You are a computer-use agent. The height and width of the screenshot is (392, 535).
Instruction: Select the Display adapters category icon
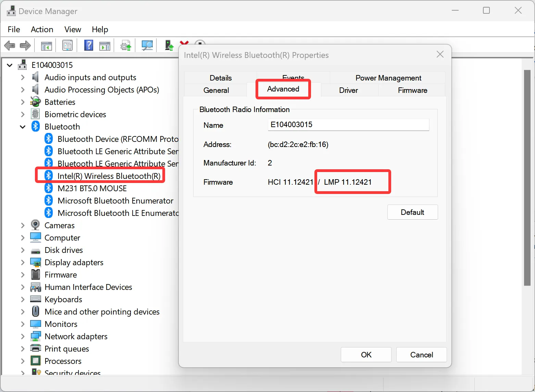[36, 262]
